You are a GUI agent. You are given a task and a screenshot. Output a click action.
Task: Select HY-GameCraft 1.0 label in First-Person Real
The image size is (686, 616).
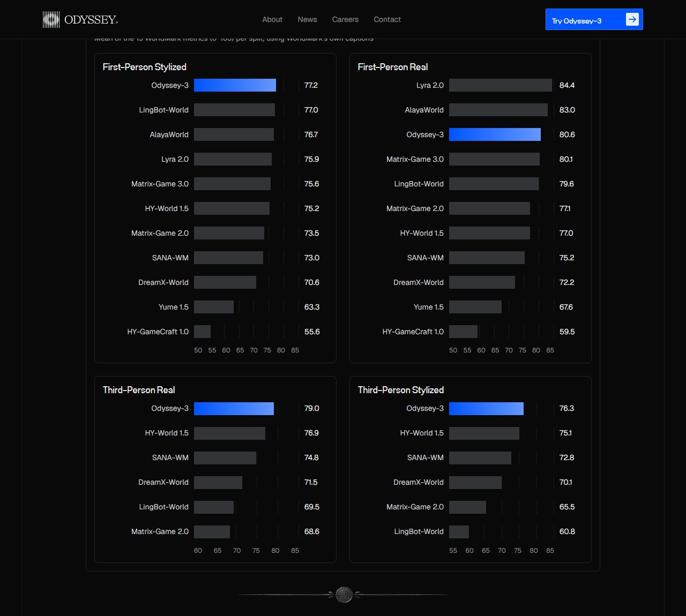click(413, 332)
